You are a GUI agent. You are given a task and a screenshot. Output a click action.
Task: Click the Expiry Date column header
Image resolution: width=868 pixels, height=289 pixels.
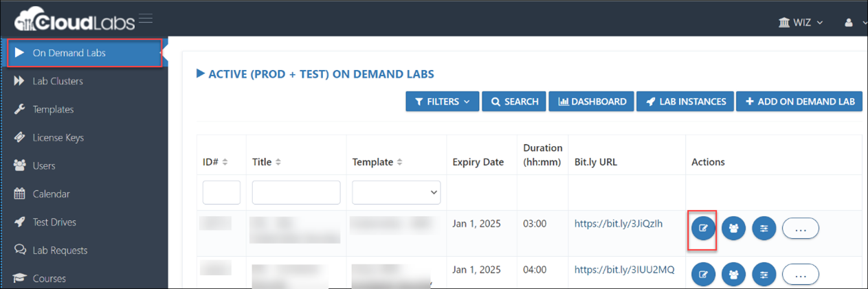coord(478,162)
